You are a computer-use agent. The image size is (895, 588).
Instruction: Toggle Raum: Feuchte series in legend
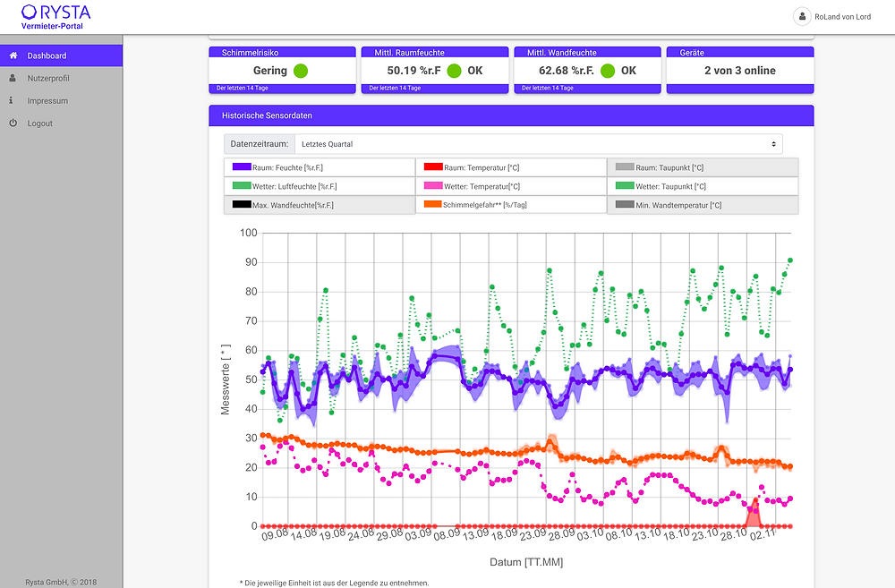[320, 167]
